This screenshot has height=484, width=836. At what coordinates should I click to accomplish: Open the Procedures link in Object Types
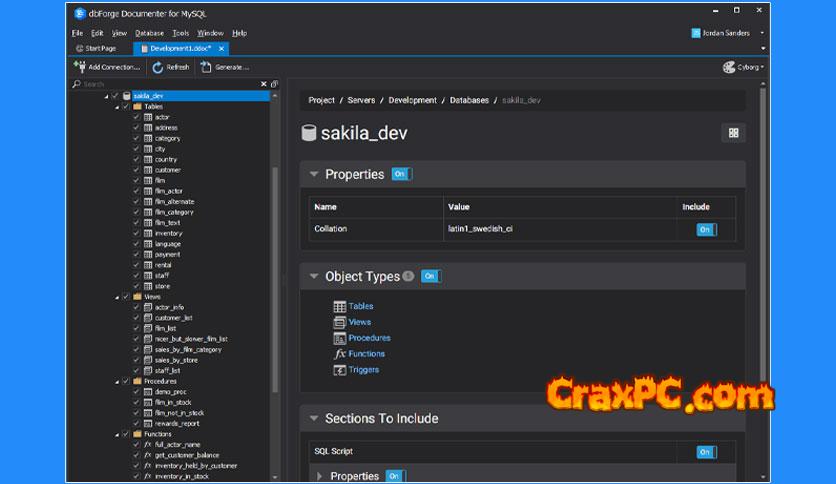pyautogui.click(x=369, y=338)
